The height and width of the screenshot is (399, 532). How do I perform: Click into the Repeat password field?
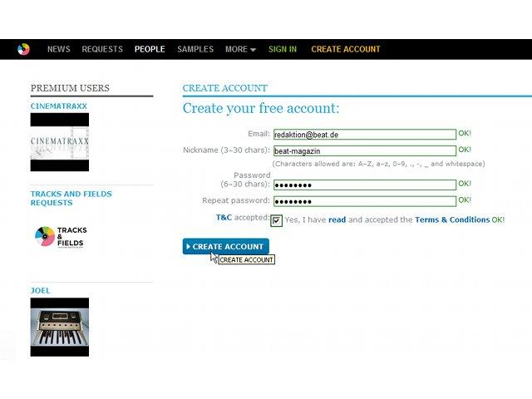point(365,201)
